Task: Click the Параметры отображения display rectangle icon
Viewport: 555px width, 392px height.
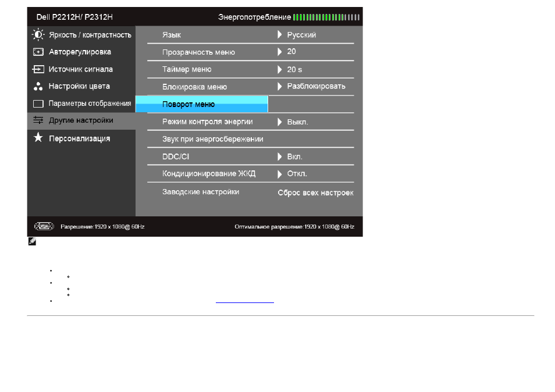Action: (x=38, y=104)
